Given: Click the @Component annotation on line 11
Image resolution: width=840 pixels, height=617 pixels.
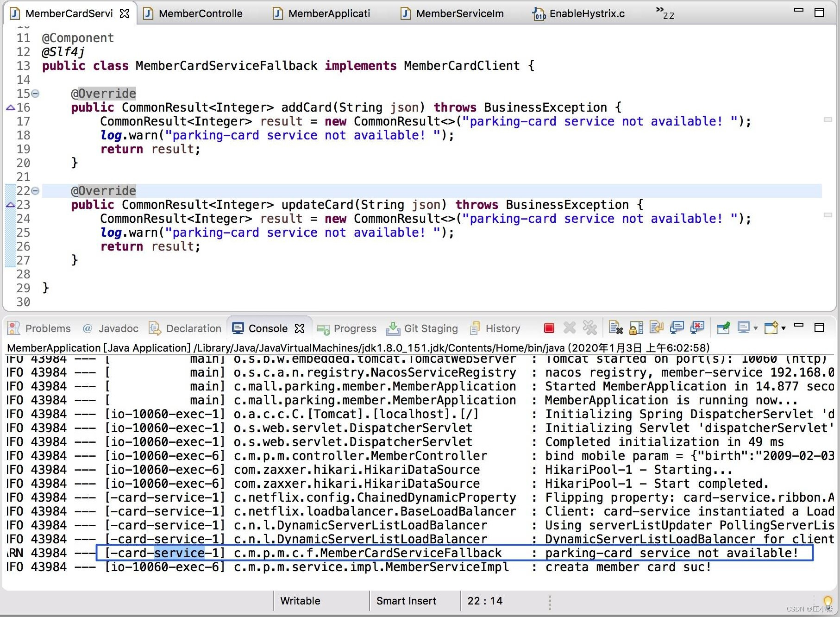Looking at the screenshot, I should [x=78, y=38].
